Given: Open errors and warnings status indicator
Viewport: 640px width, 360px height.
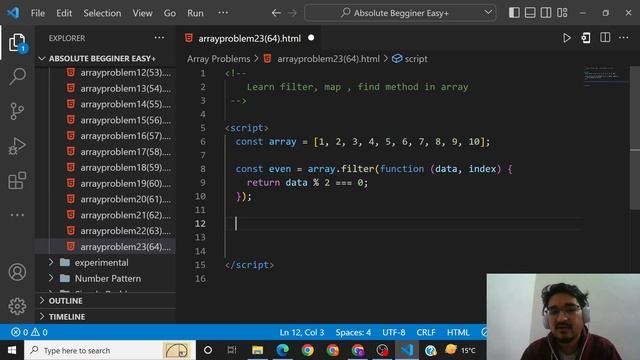Looking at the screenshot, I should (29, 332).
